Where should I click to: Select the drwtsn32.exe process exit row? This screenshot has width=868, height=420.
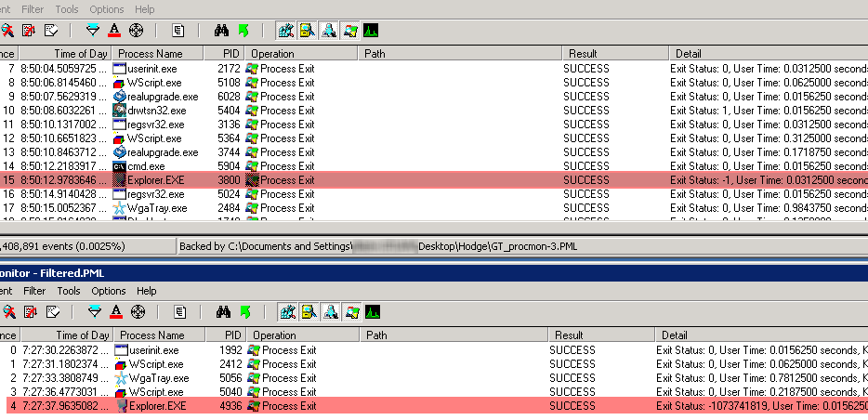pos(372,111)
